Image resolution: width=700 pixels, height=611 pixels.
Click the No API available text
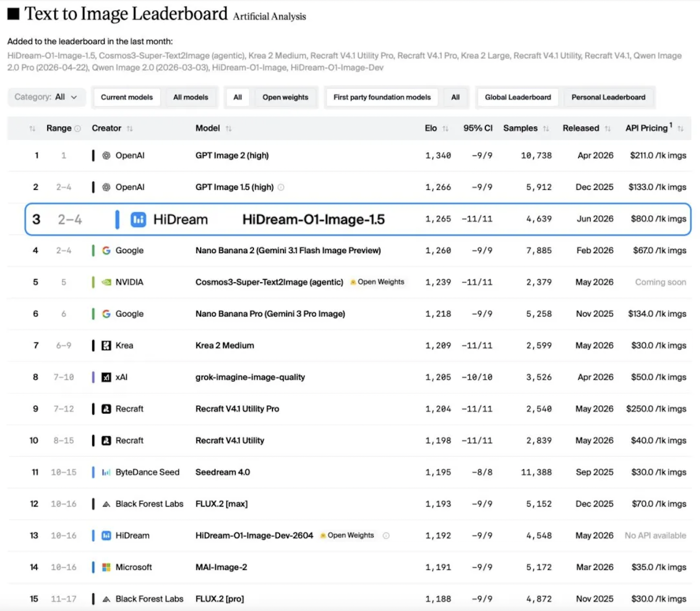tap(655, 535)
